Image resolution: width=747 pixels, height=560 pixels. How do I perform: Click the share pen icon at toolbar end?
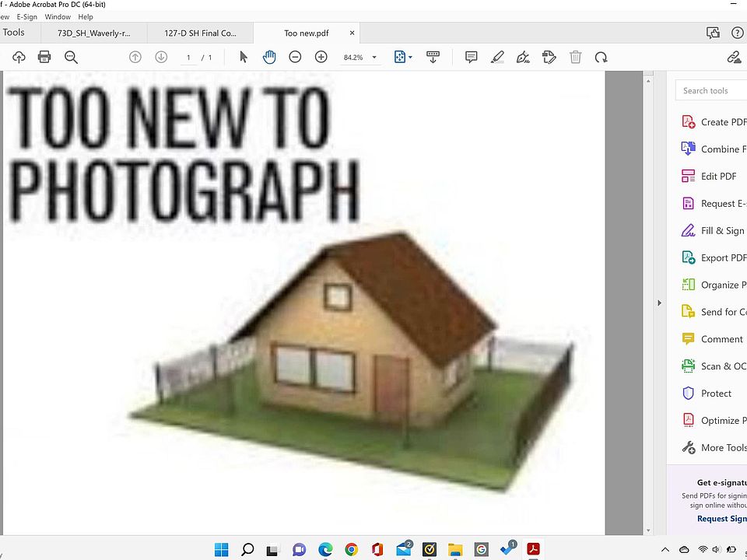734,57
